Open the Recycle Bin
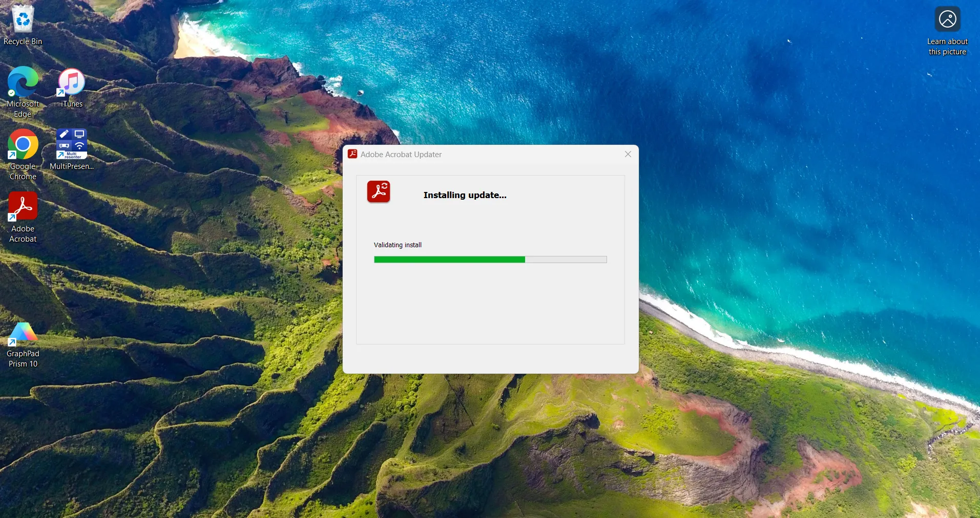 pyautogui.click(x=22, y=19)
